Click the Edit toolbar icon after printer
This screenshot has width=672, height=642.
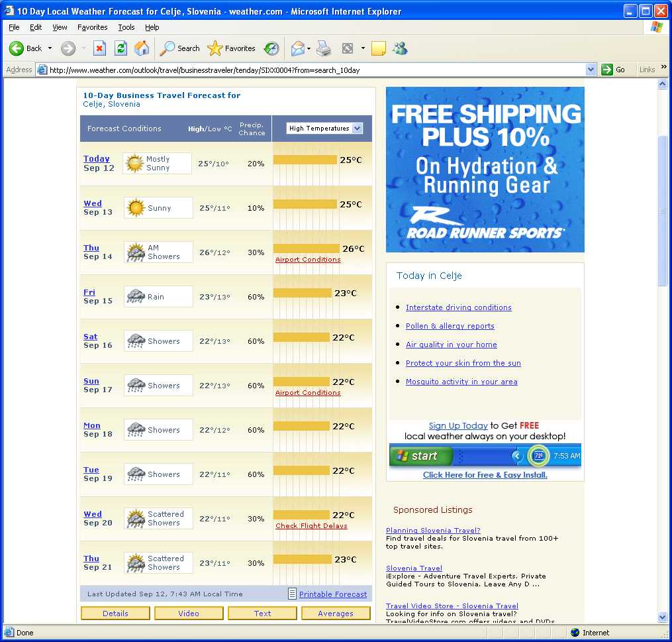click(x=348, y=48)
